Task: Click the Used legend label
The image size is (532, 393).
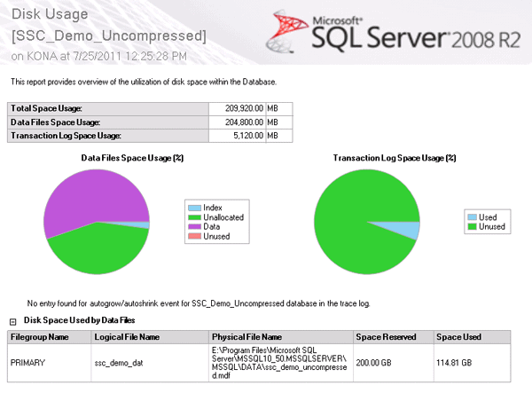Action: pyautogui.click(x=488, y=217)
